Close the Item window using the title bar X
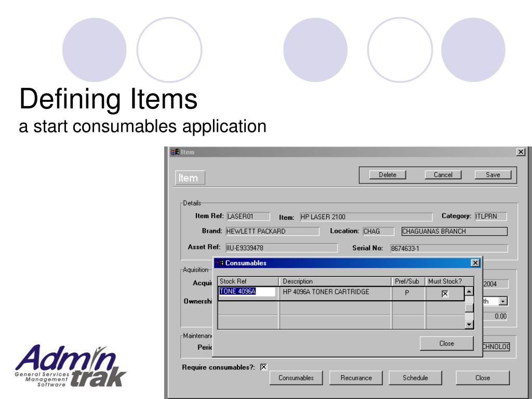The image size is (532, 399). (x=521, y=152)
